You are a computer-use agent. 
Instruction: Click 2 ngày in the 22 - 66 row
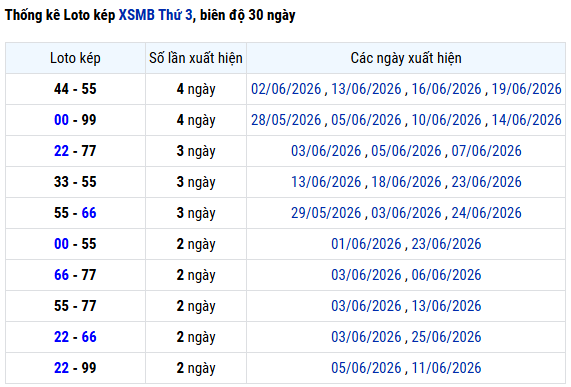(196, 337)
